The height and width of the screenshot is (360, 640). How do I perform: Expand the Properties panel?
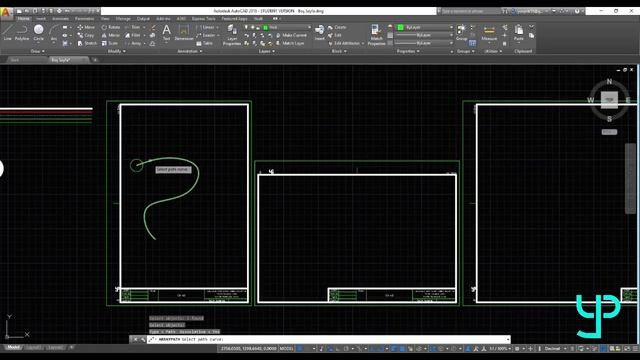pyautogui.click(x=408, y=51)
